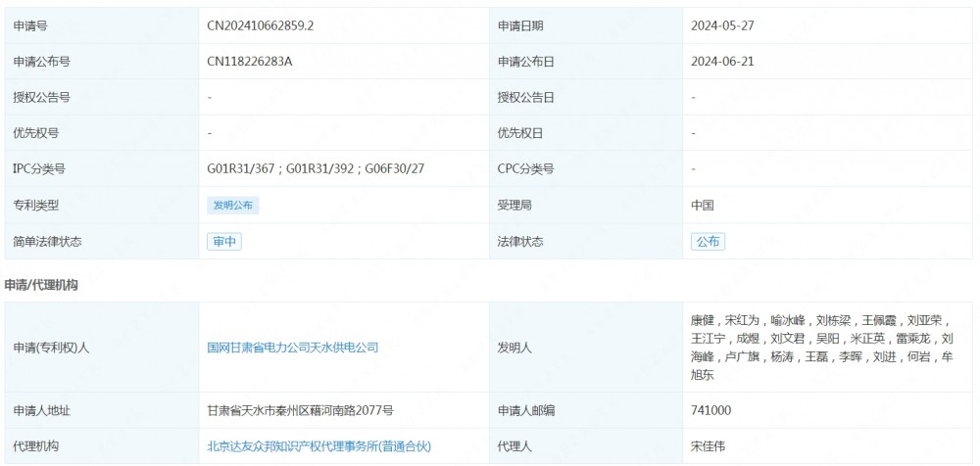This screenshot has height=466, width=980.
Task: Click IPC classification G06F30/27
Action: coord(397,169)
